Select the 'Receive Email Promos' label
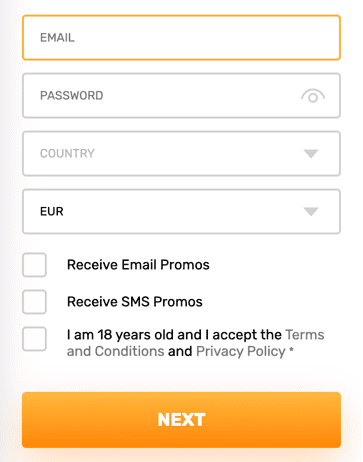The height and width of the screenshot is (462, 363). [x=138, y=265]
